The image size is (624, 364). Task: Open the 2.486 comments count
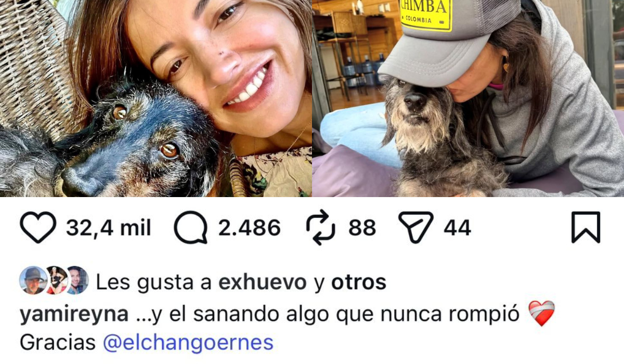coord(250,228)
